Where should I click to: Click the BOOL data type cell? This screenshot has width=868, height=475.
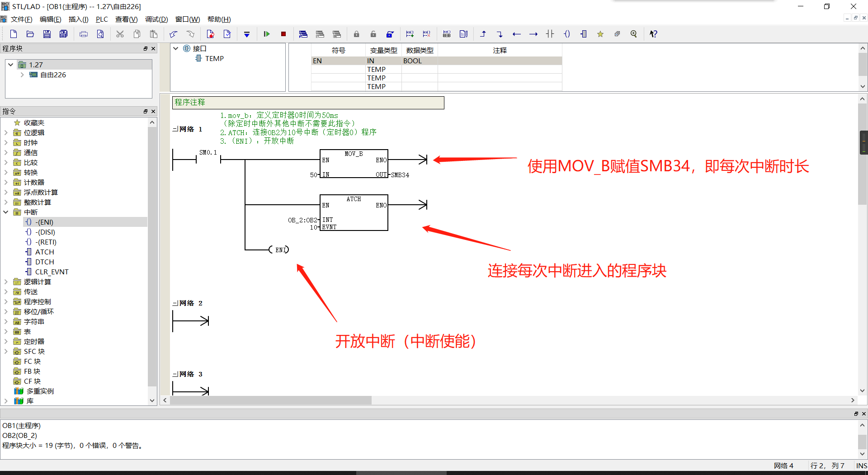pyautogui.click(x=420, y=61)
